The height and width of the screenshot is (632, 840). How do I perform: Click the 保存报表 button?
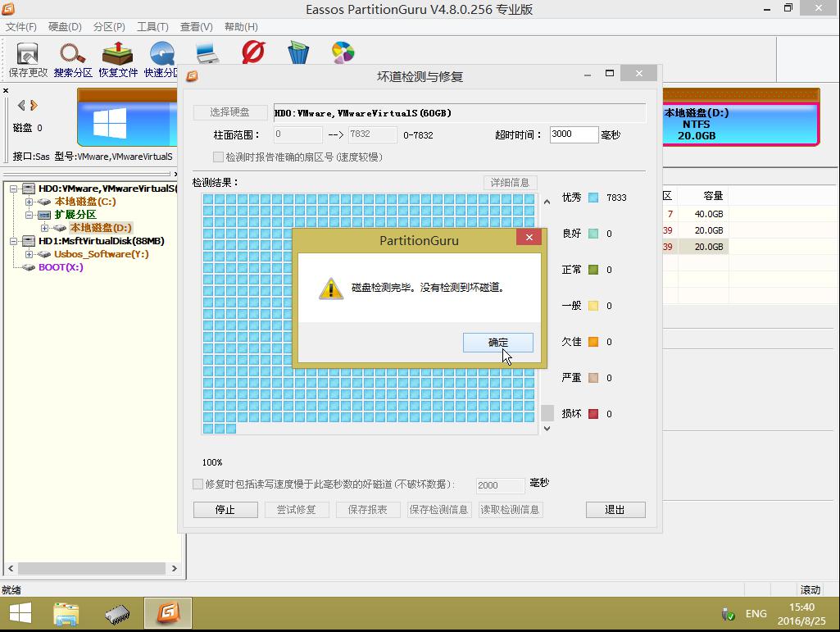click(367, 509)
